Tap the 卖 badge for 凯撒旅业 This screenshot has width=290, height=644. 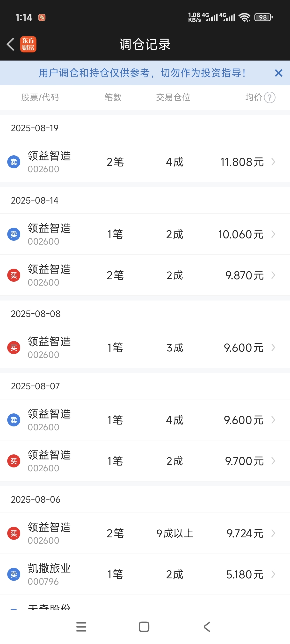click(14, 574)
